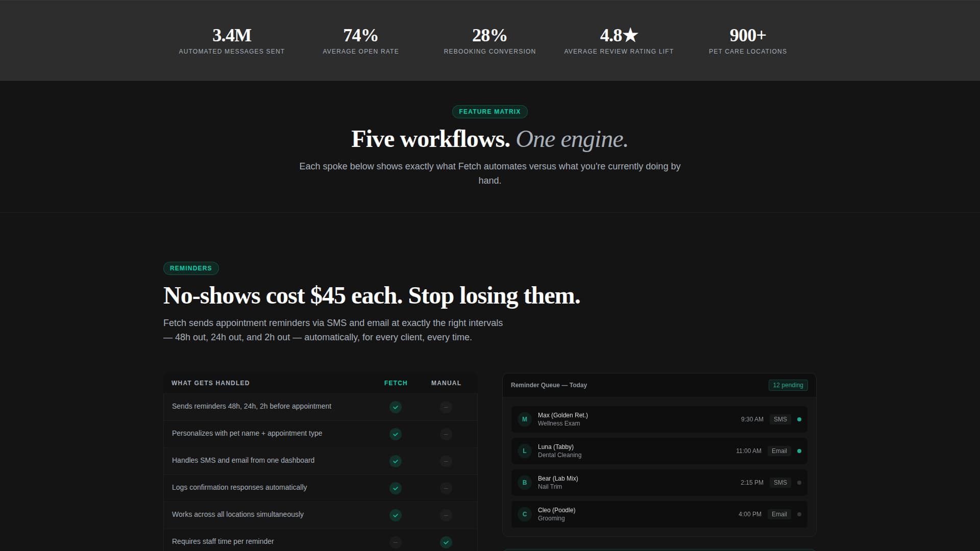Click the M avatar for Max (Golden Ret.)
Viewport: 980px width, 551px height.
tap(525, 419)
